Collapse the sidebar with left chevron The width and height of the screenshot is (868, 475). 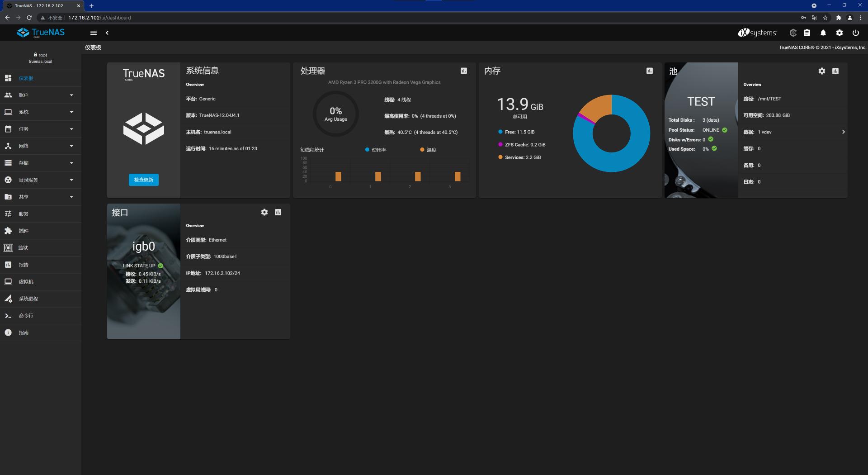point(107,33)
